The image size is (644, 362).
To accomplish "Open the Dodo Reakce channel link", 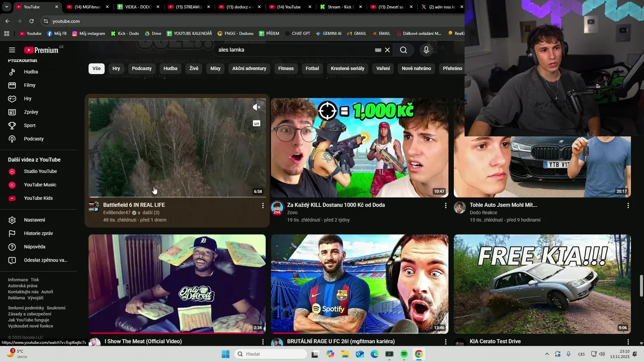I will point(484,213).
